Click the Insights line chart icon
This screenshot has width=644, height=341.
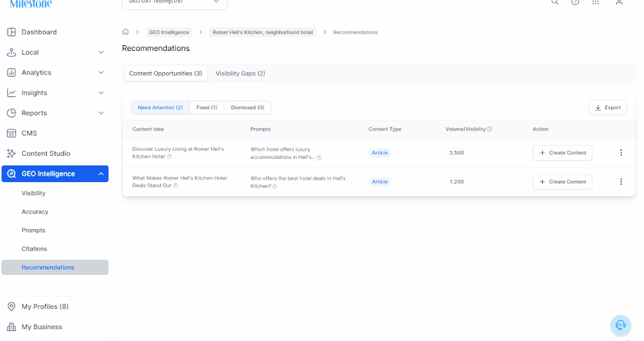coord(11,93)
